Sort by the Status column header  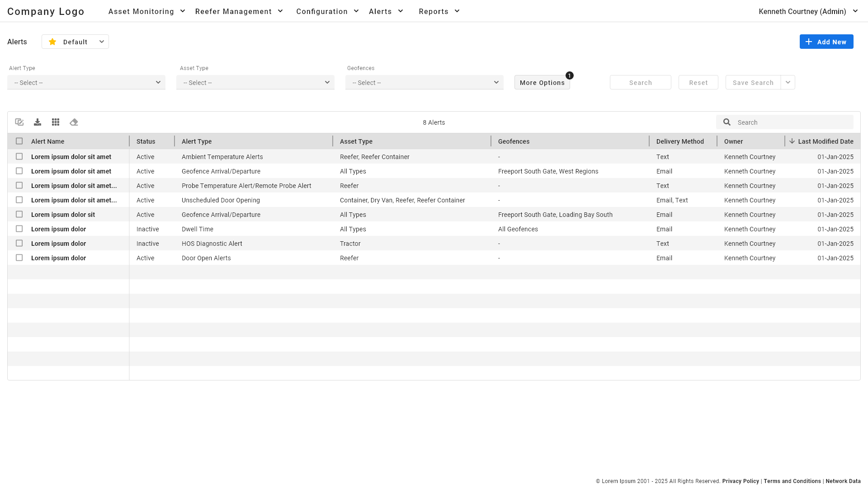click(x=146, y=141)
